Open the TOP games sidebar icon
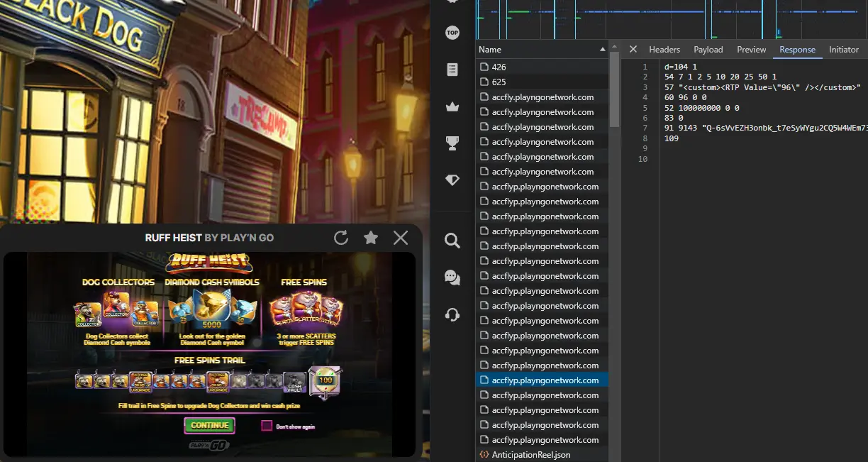Screen dimensions: 868x462 tap(452, 33)
